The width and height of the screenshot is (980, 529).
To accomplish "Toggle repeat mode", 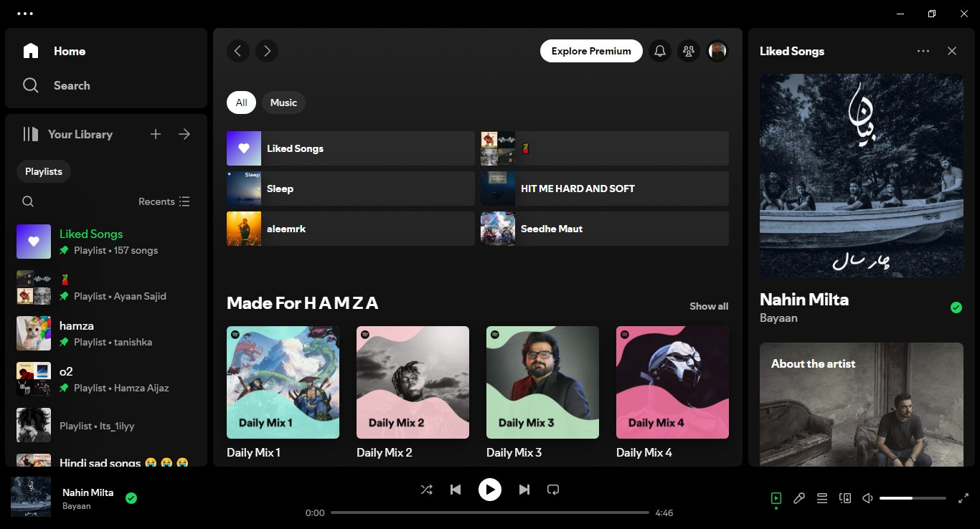I will (x=553, y=490).
